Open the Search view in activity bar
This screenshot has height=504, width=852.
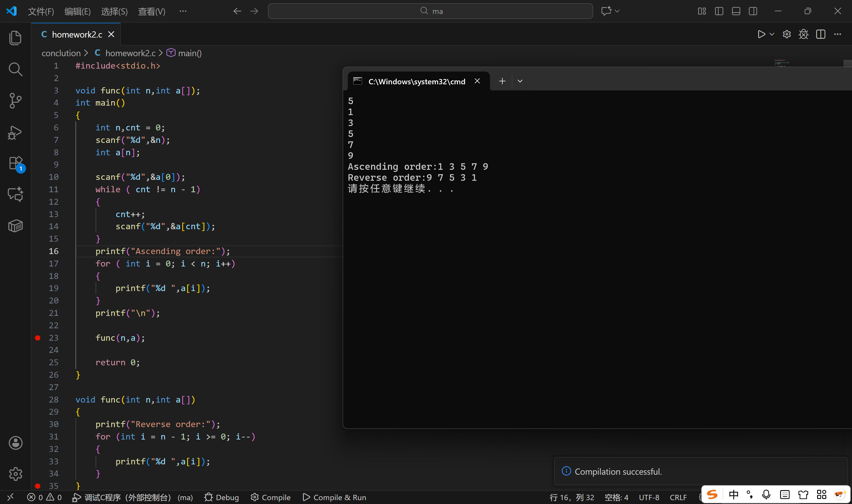point(15,69)
